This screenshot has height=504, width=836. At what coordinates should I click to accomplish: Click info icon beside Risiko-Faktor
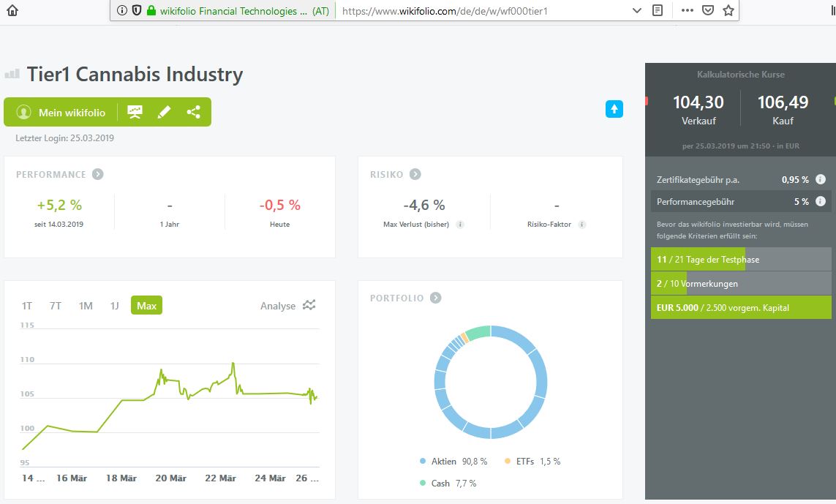click(x=582, y=225)
